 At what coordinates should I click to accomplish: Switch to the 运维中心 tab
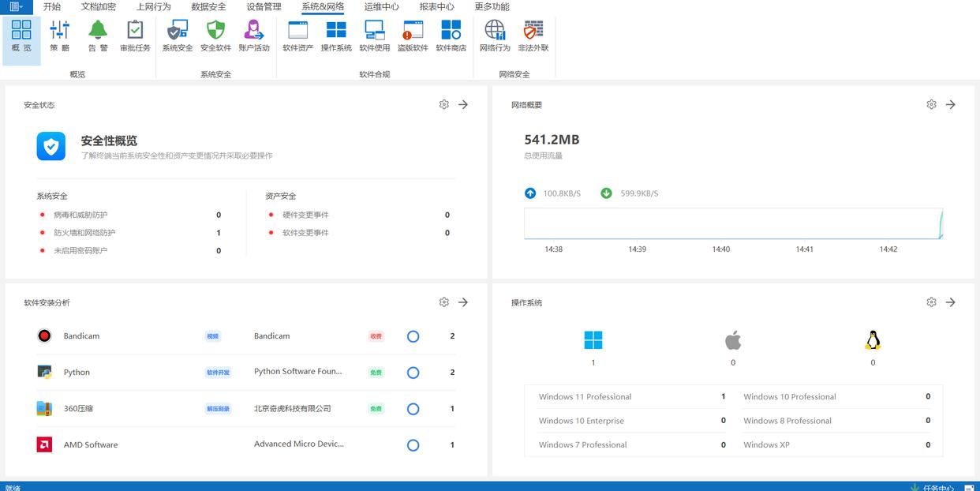point(381,6)
